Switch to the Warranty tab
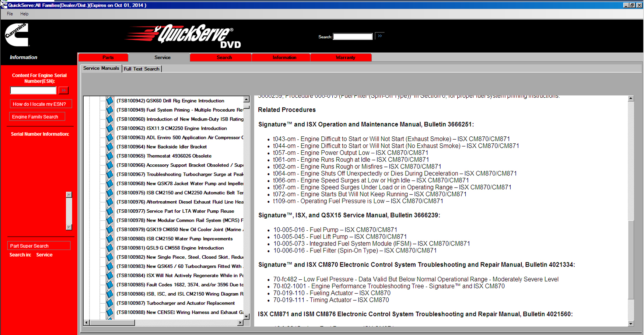The height and width of the screenshot is (335, 644). point(345,57)
